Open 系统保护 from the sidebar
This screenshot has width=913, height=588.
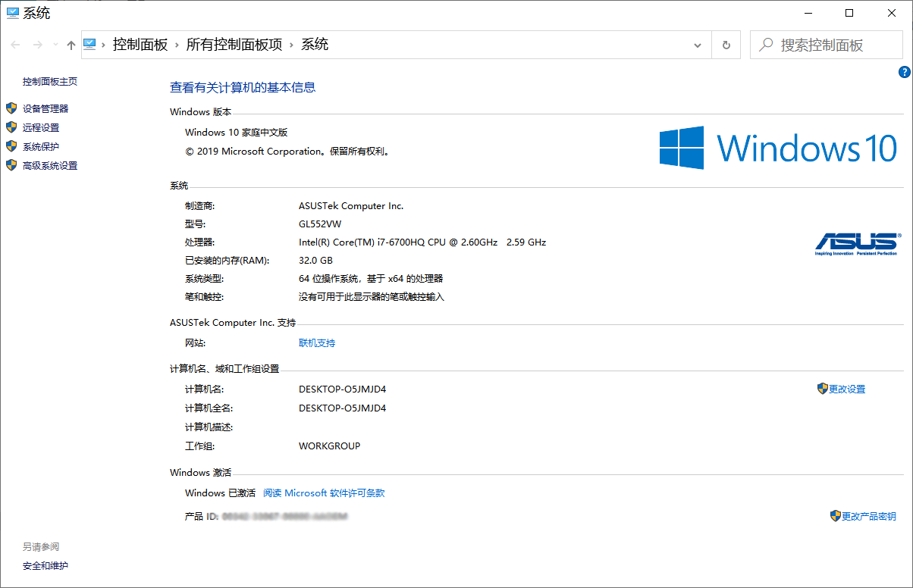[41, 147]
